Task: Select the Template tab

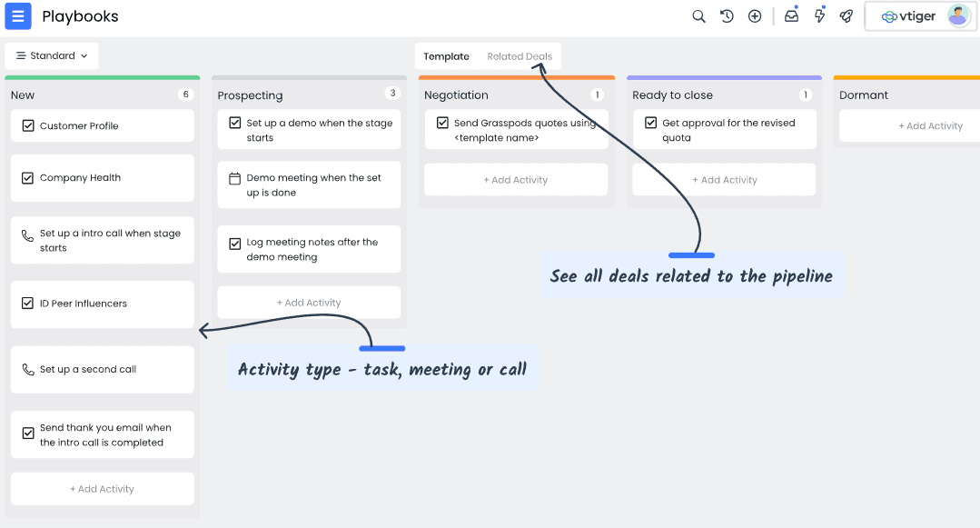Action: coord(446,56)
